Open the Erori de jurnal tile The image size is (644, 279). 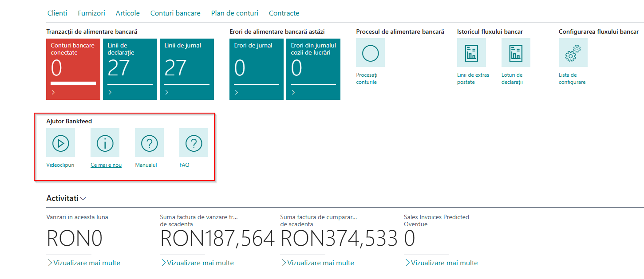coord(257,69)
